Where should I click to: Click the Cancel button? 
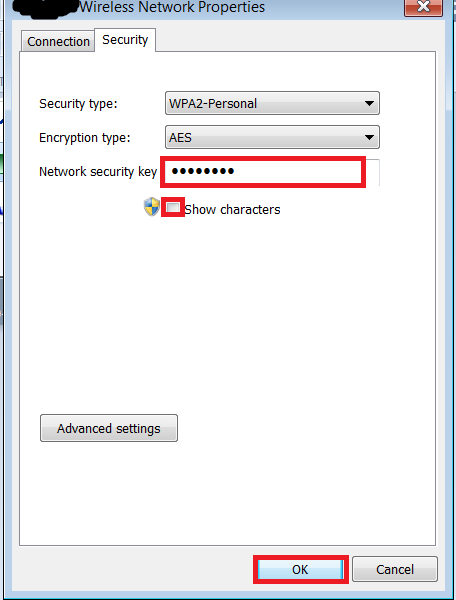click(x=395, y=569)
